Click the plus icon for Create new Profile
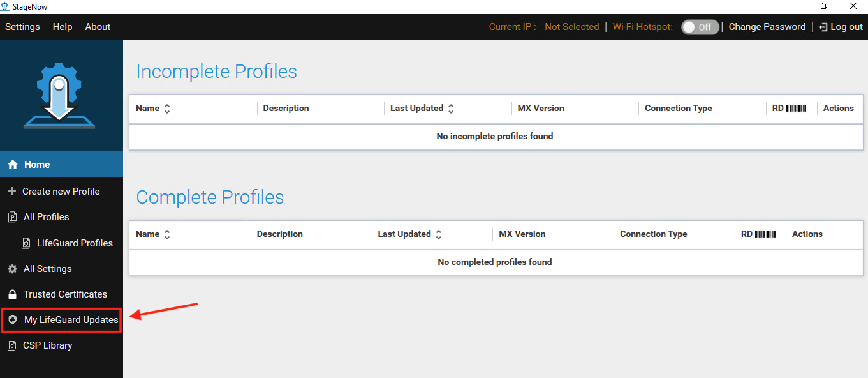 click(x=11, y=192)
